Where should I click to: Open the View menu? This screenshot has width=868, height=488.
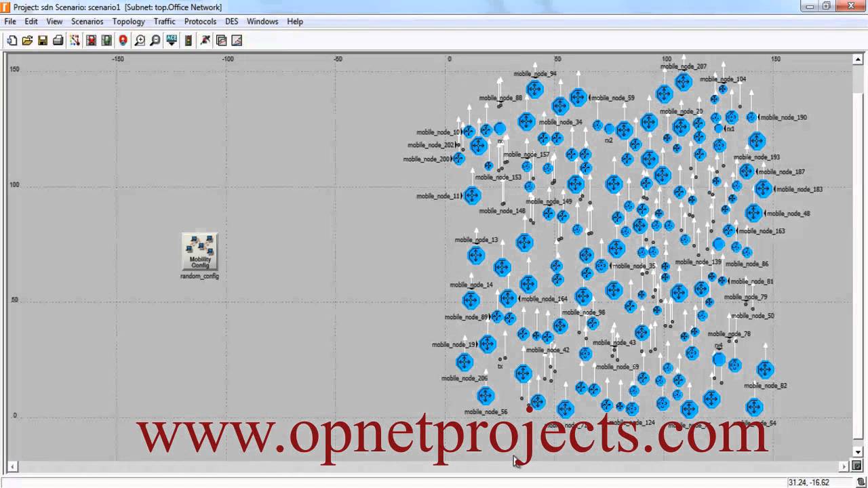(54, 22)
